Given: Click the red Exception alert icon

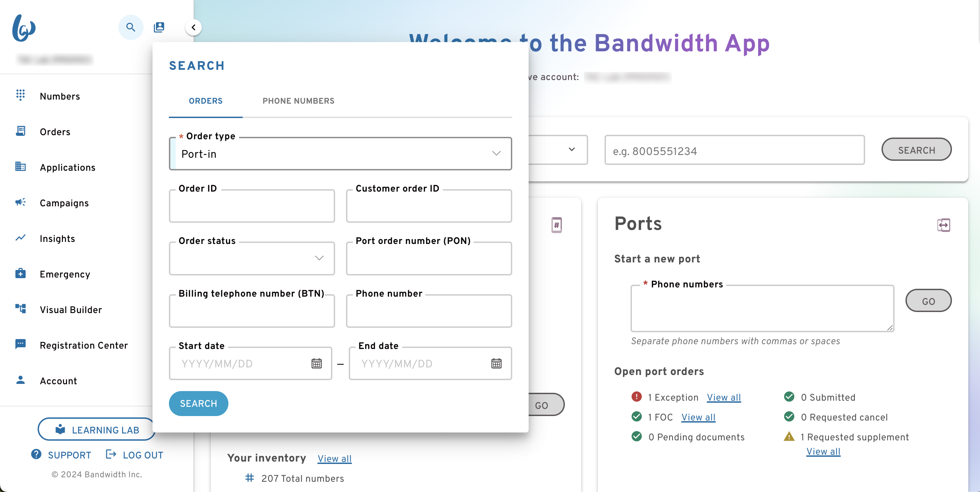Looking at the screenshot, I should click(x=636, y=397).
